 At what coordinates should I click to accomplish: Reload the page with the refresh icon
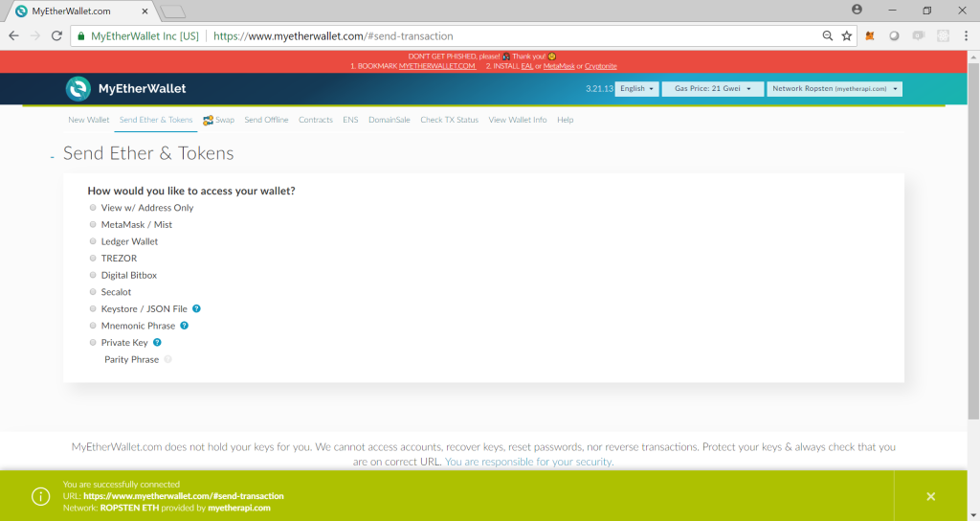point(56,36)
